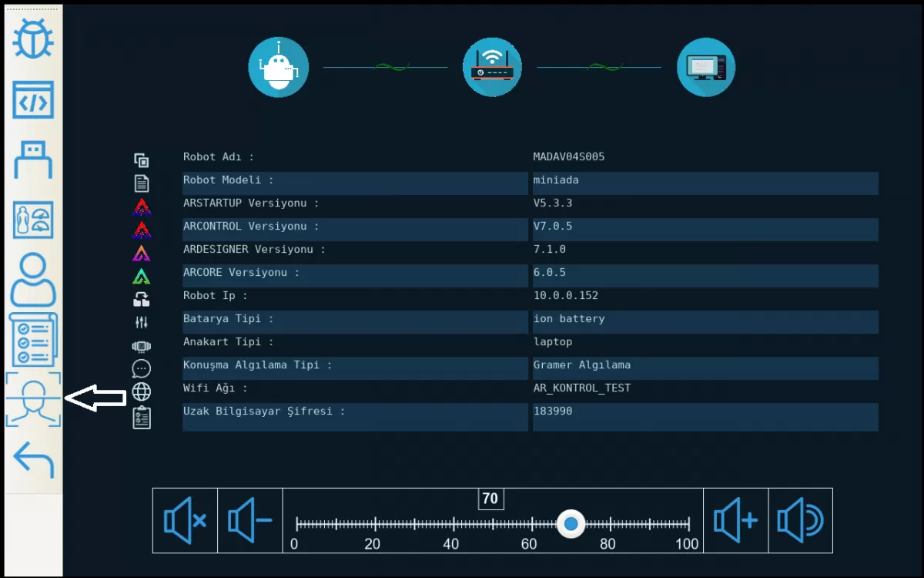Select the Uzak Bilgisayar Şifresi value 183990
Viewport: 924px width, 578px height.
click(705, 416)
